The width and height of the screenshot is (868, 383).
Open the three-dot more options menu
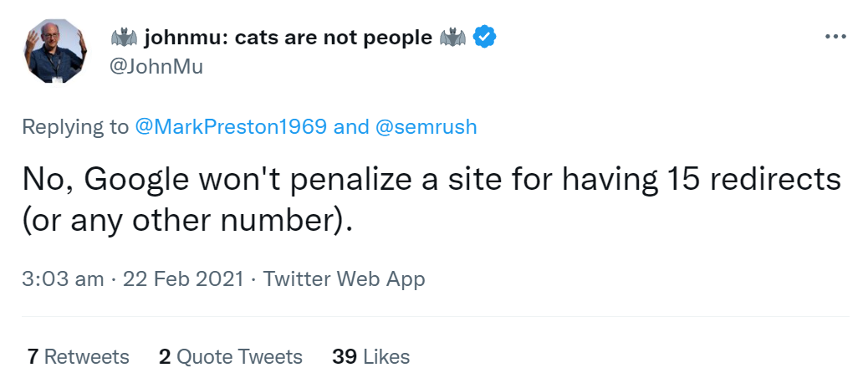tap(835, 38)
